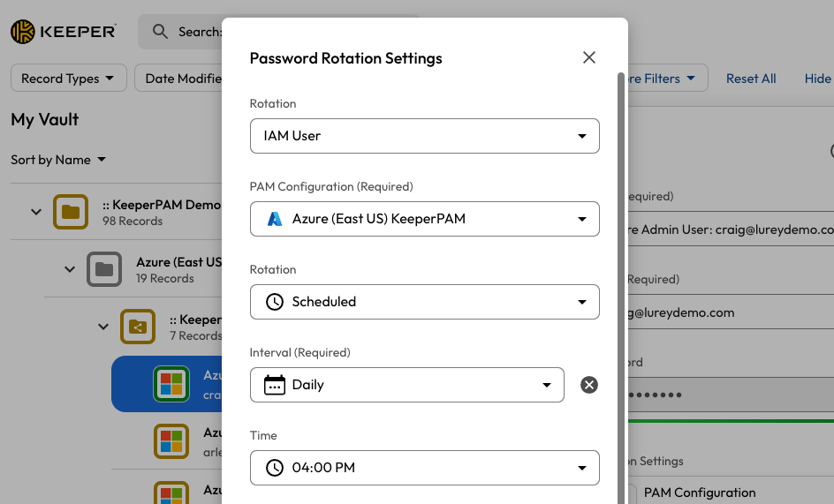
Task: Click the dialog's vertical scrollbar
Action: (621, 265)
